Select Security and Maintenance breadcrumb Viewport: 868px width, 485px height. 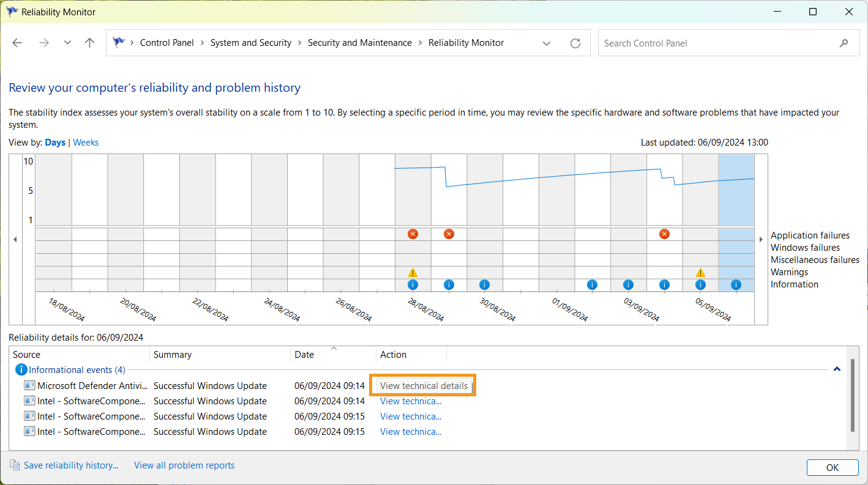pyautogui.click(x=359, y=43)
